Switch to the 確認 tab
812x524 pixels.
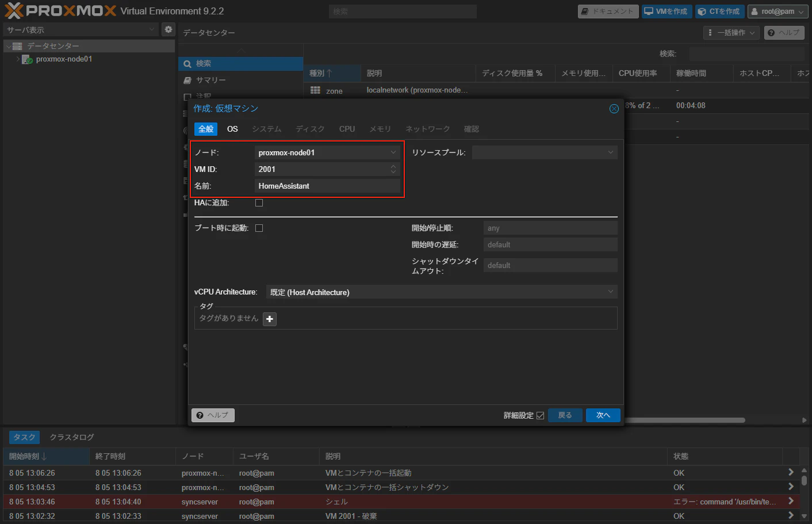point(472,129)
